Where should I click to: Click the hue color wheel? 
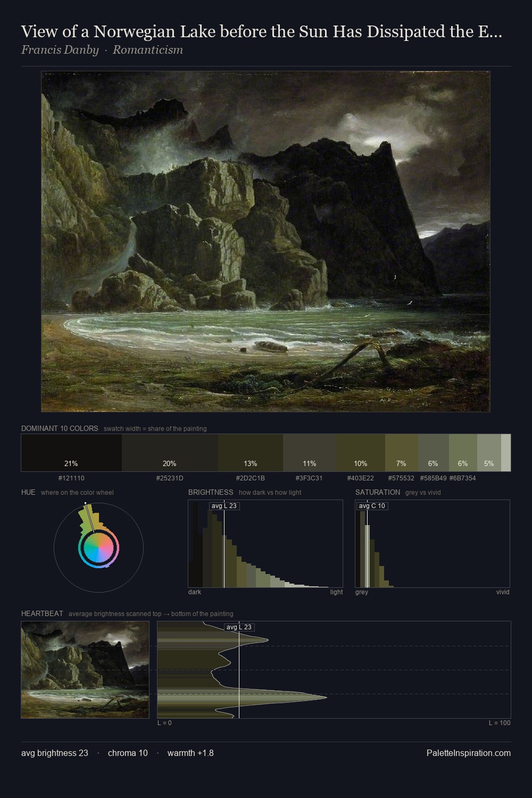pos(98,547)
